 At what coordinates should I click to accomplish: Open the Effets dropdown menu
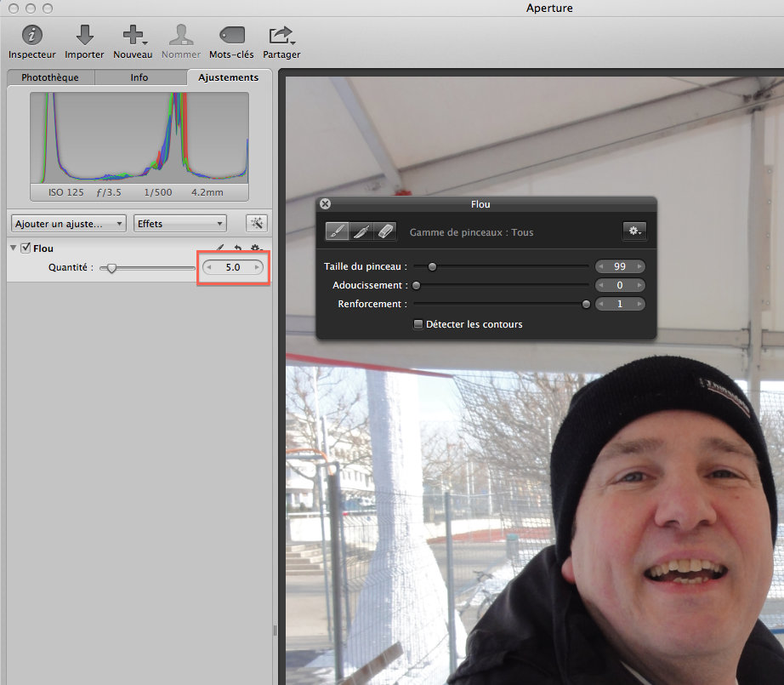point(180,224)
